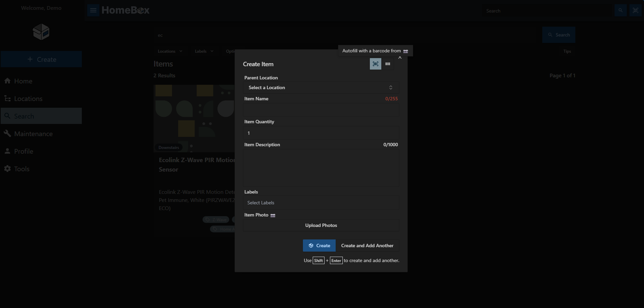Click the camera icon in the barcode autofill tooltip
Viewport: 644px width, 308px height.
pyautogui.click(x=405, y=51)
